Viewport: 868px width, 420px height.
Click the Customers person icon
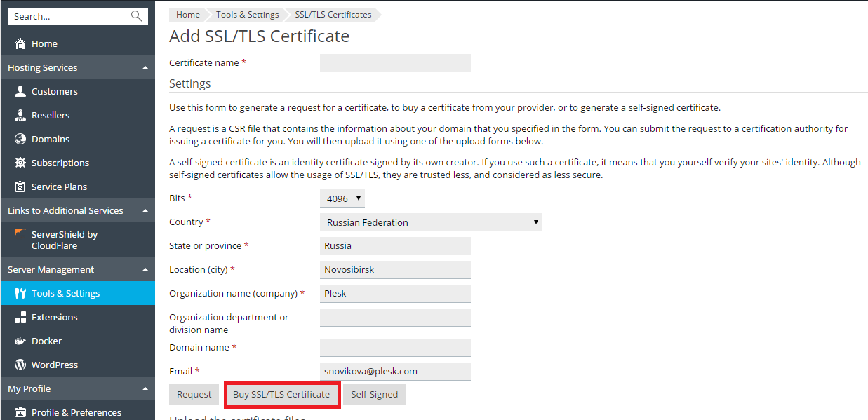tap(20, 91)
